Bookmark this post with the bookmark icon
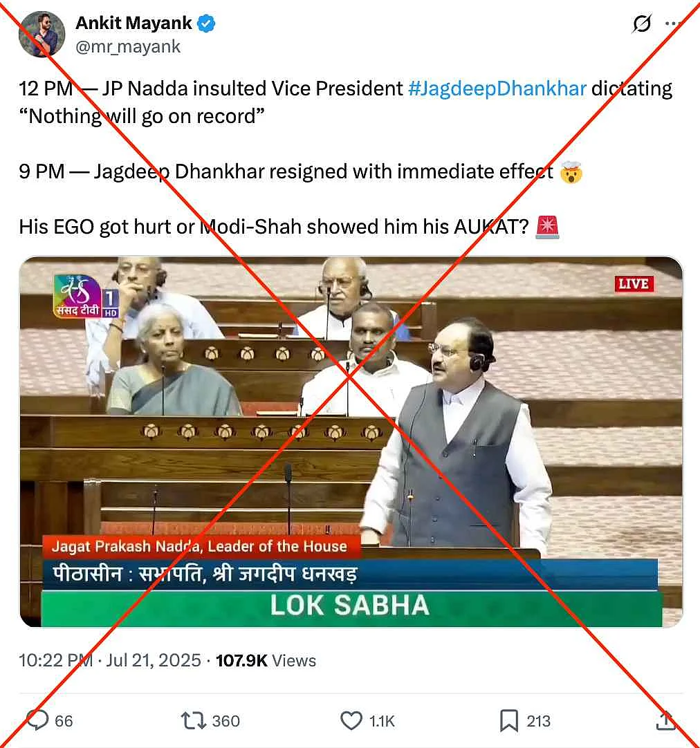This screenshot has width=700, height=748. pos(508,721)
